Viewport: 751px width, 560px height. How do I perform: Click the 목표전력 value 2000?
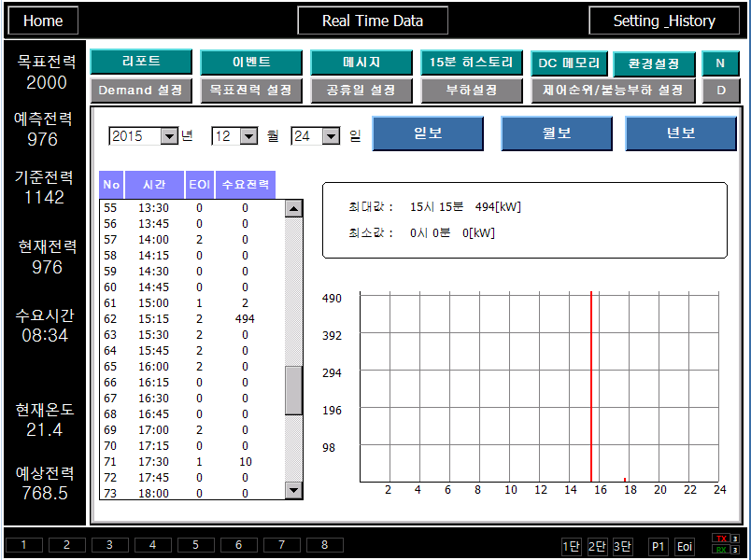tap(47, 82)
